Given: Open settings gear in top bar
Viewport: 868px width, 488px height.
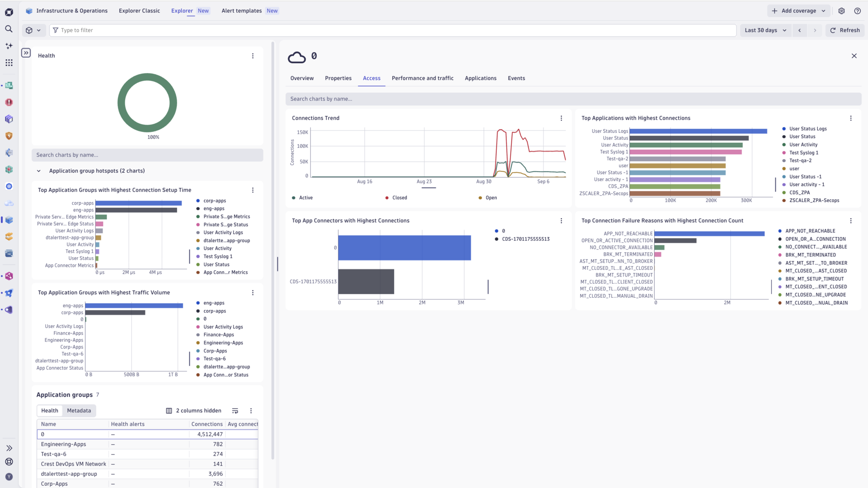Looking at the screenshot, I should tap(841, 11).
